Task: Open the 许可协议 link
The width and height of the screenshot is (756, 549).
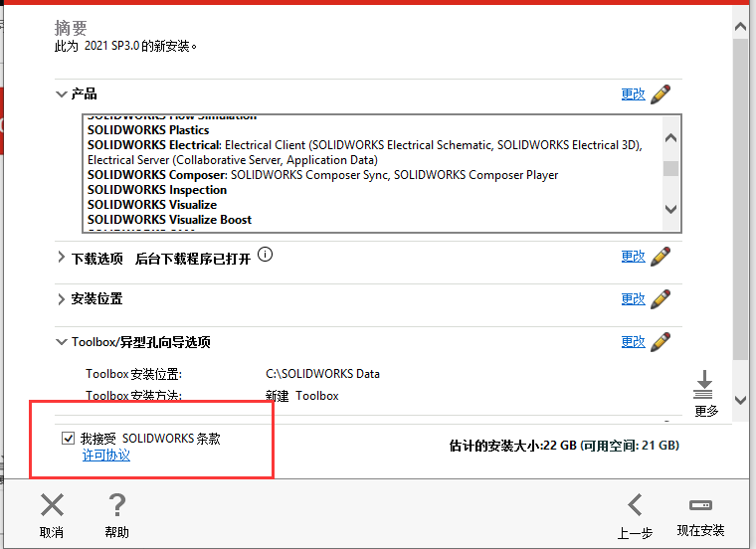Action: pos(106,455)
